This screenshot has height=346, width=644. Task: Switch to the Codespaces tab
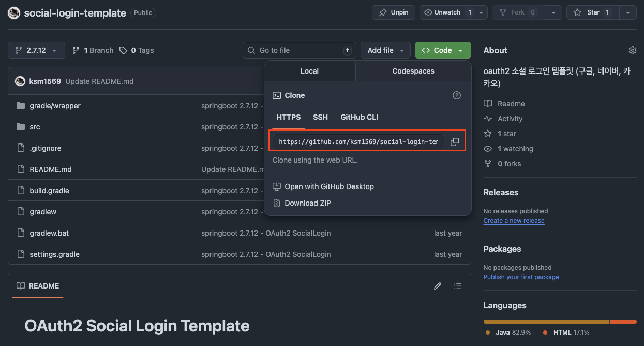[x=413, y=71]
